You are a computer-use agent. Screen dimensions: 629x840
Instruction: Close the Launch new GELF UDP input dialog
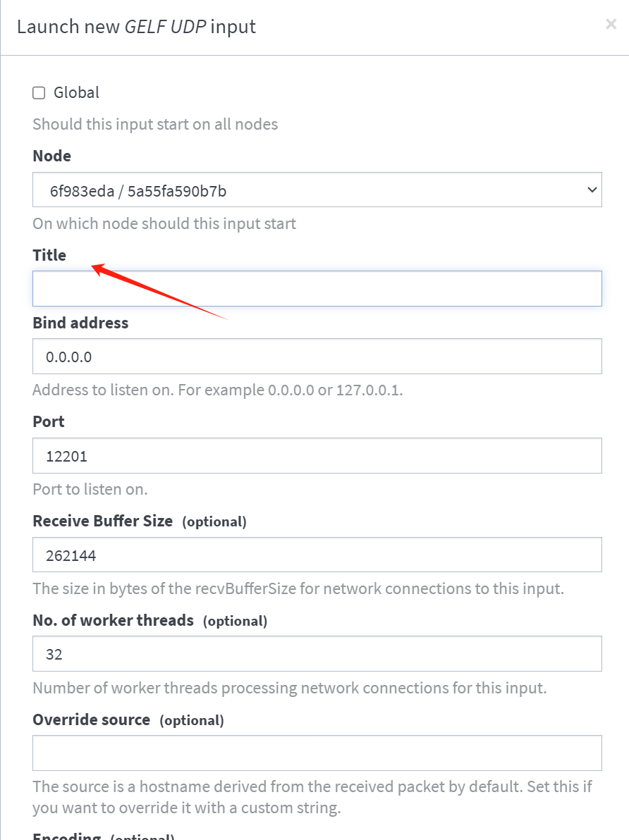point(611,24)
